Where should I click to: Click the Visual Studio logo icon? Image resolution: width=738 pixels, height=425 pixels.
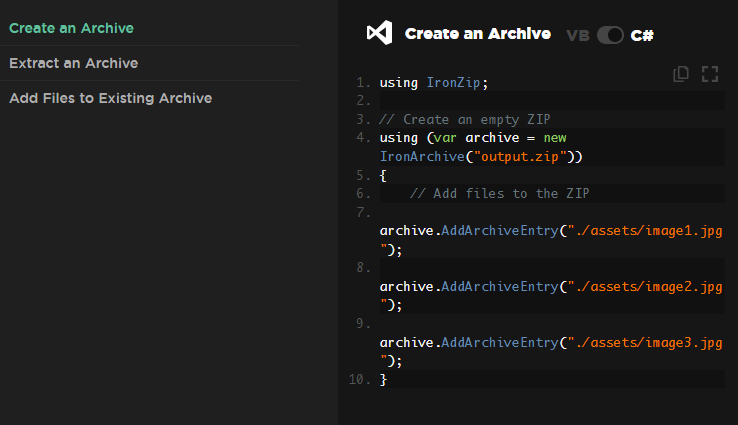coord(379,34)
